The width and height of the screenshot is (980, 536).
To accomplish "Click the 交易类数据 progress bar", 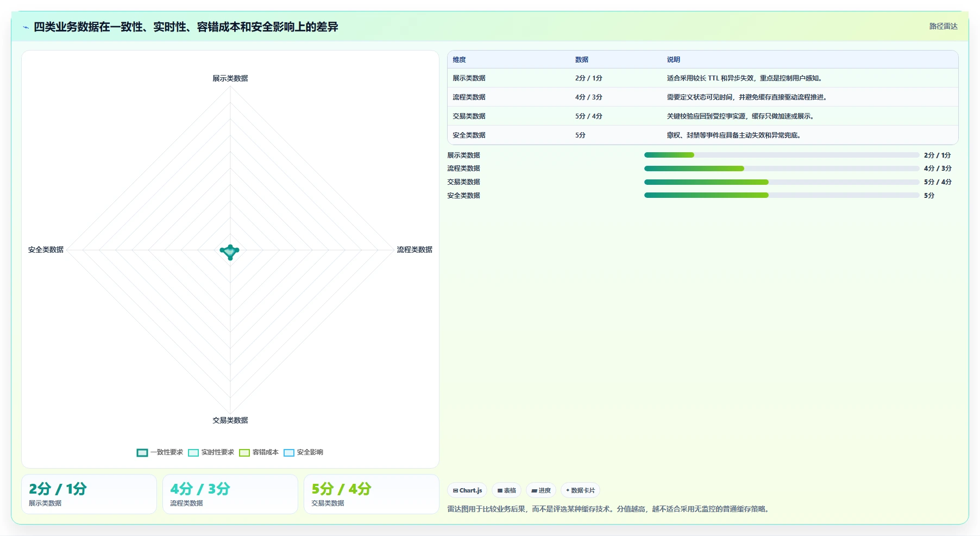I will (x=782, y=182).
